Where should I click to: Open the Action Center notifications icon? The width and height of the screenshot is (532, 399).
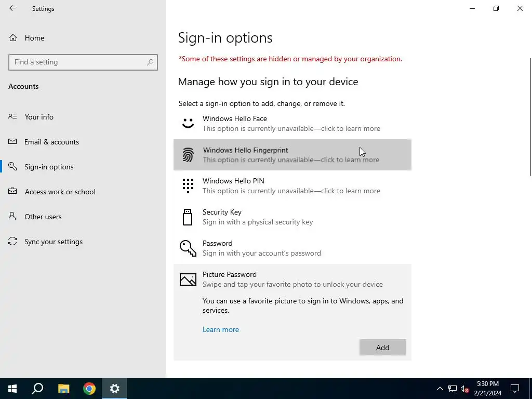(x=515, y=389)
